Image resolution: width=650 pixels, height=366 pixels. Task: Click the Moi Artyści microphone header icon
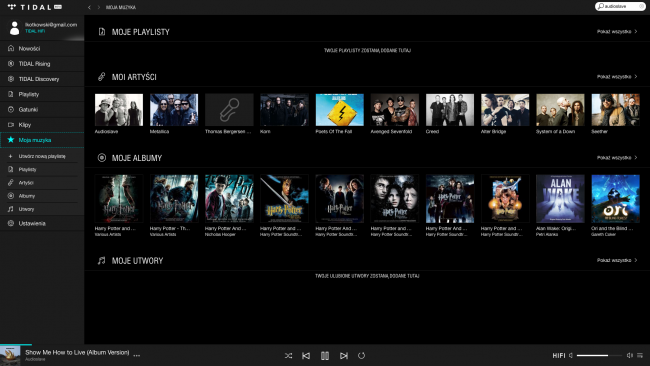[x=102, y=77]
